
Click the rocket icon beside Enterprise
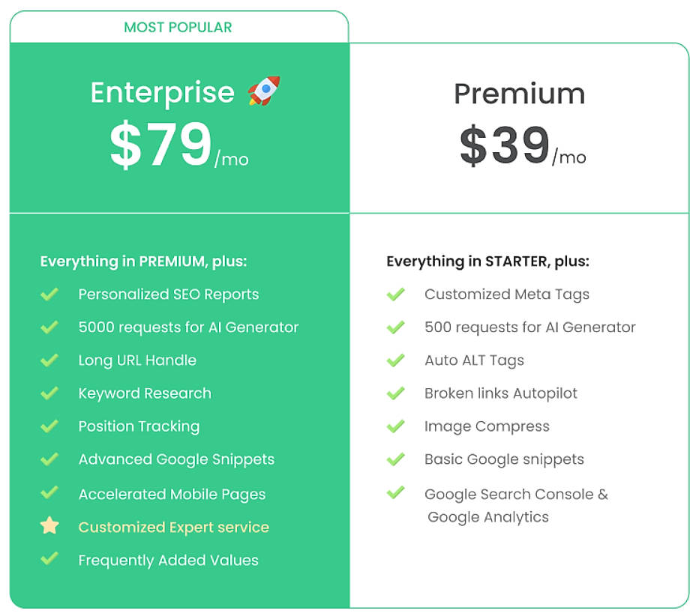coord(262,91)
